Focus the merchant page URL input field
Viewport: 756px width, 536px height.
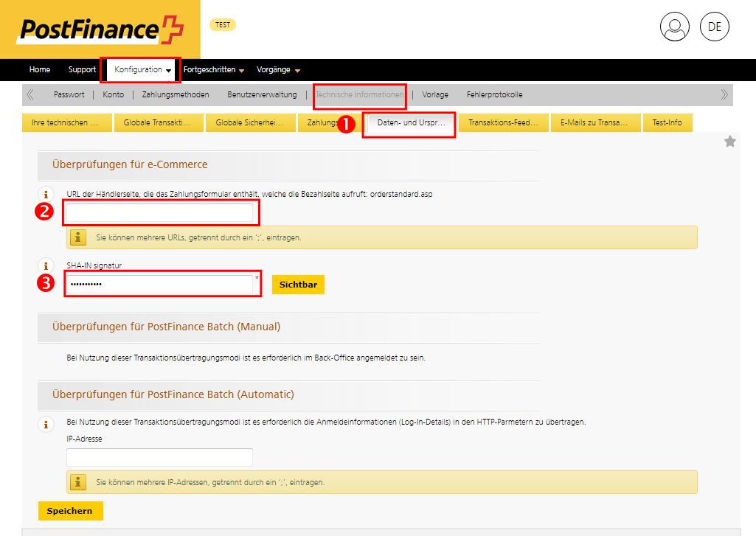point(159,212)
